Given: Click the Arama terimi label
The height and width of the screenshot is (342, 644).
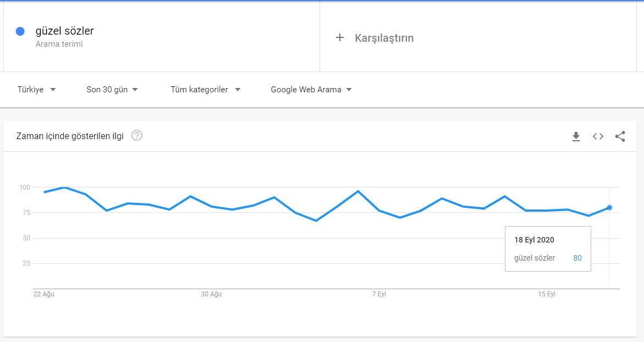Looking at the screenshot, I should coord(59,44).
